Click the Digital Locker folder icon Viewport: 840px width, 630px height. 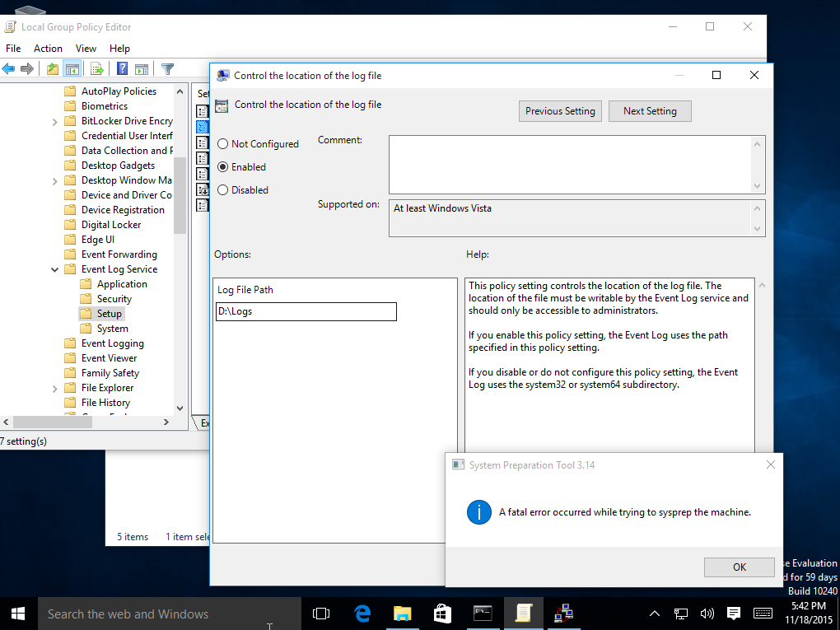pos(70,225)
